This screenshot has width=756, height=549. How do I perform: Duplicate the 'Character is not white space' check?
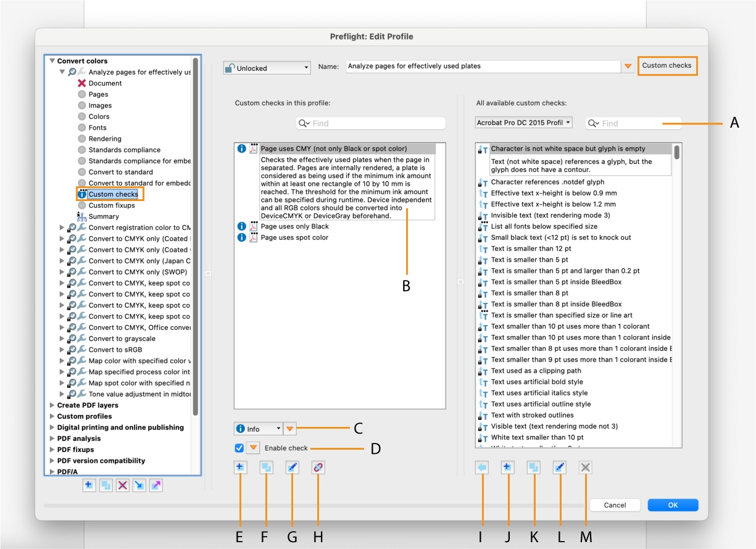tap(533, 467)
